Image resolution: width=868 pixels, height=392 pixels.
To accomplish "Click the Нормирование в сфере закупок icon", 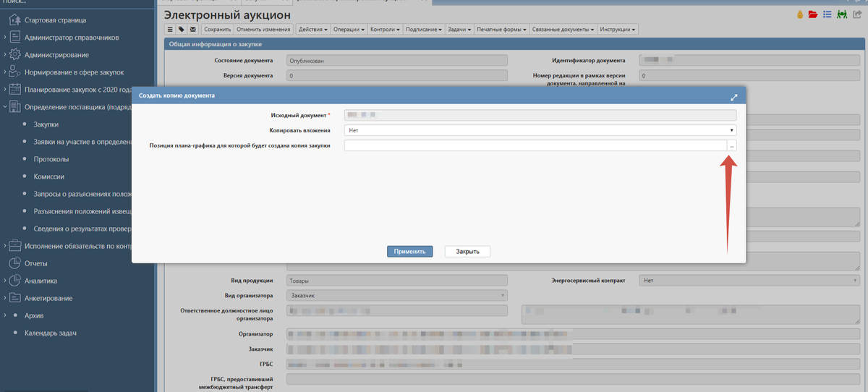I will [14, 72].
